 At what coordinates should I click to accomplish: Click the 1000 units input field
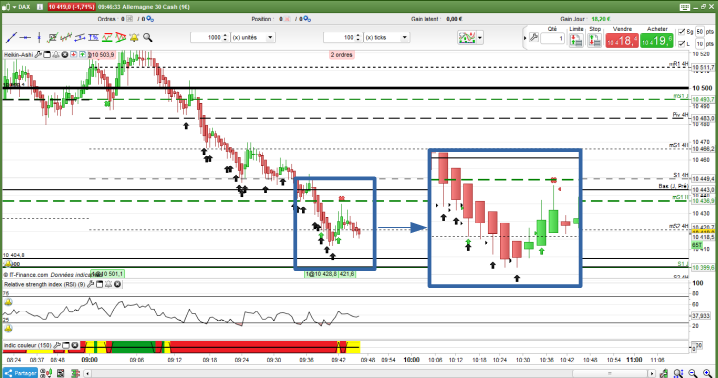206,38
